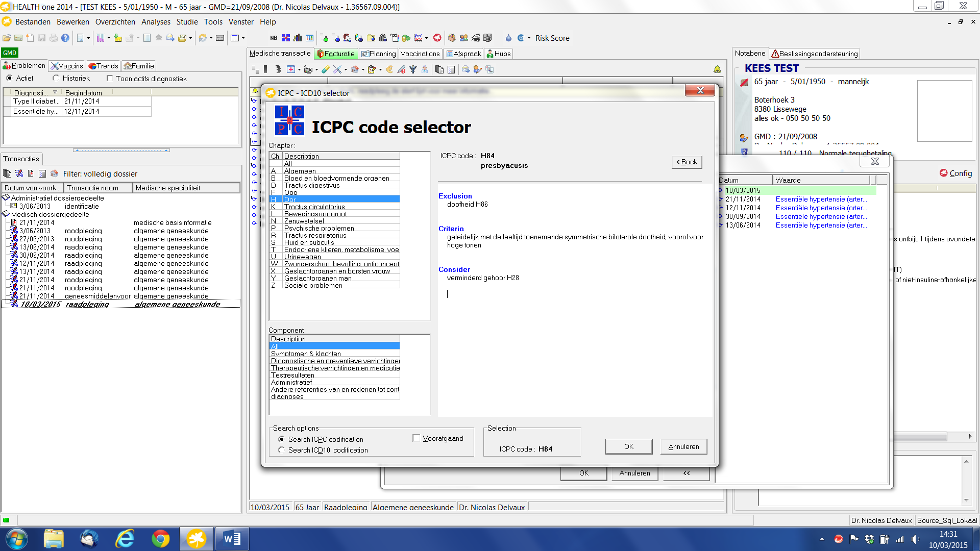
Task: Switch to the Beslissingsondersteuning tab
Action: [815, 54]
